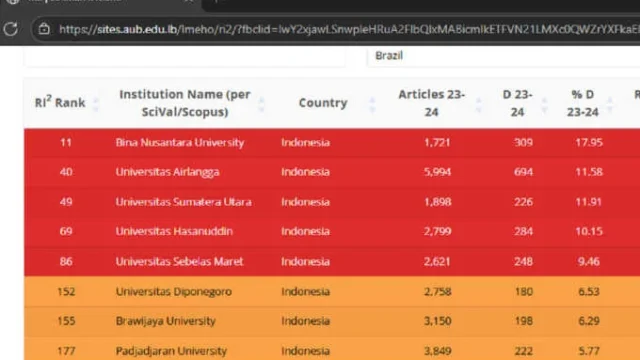Click articles value 5,994
640x360 pixels.
437,172
